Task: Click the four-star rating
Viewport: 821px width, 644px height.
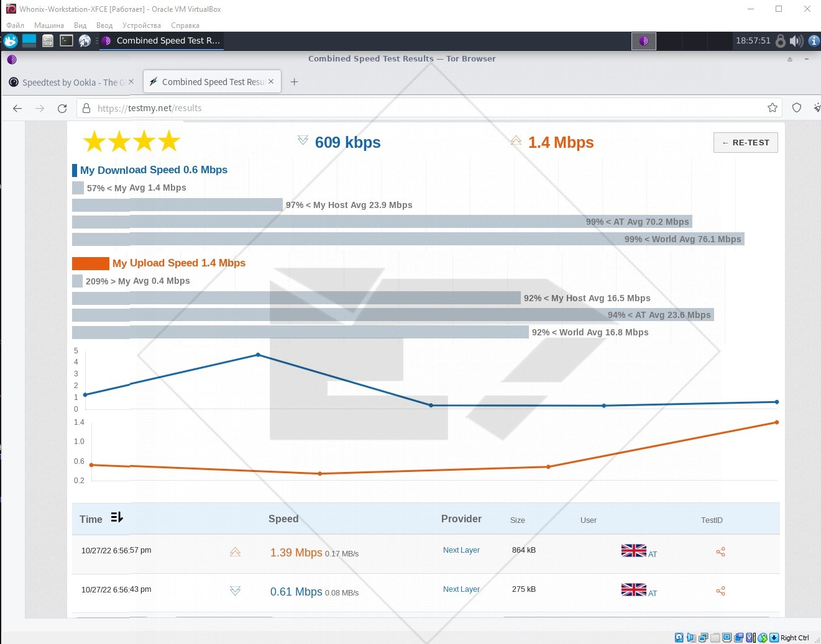Action: coord(132,142)
